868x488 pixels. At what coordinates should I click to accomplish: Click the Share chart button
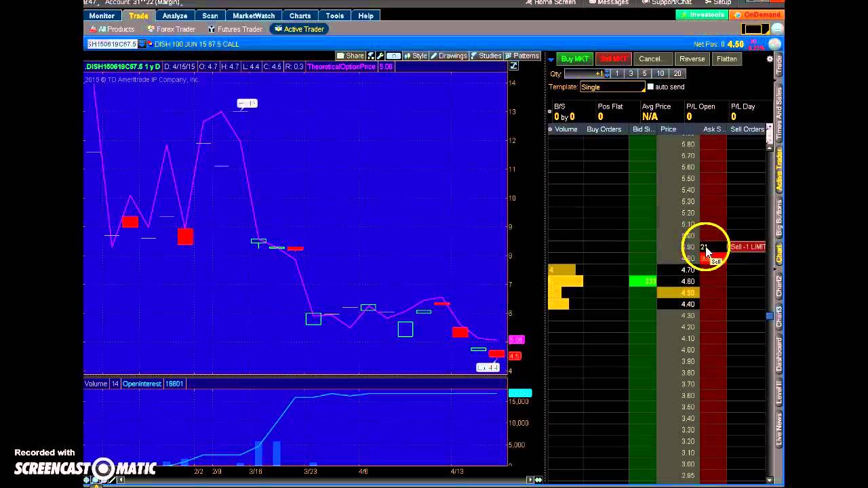(351, 56)
